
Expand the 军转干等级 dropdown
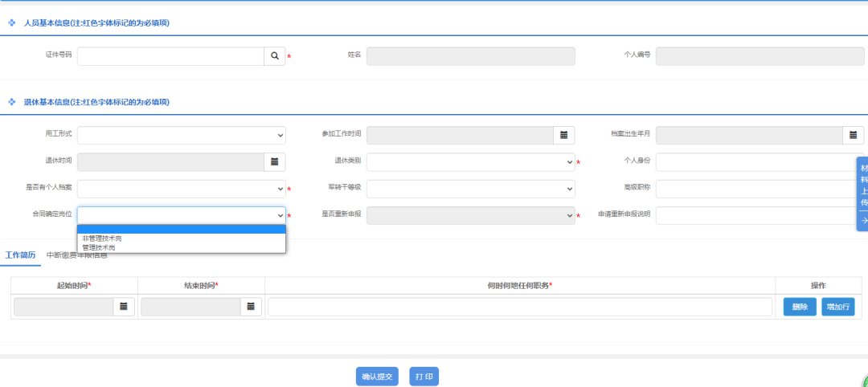coord(470,189)
